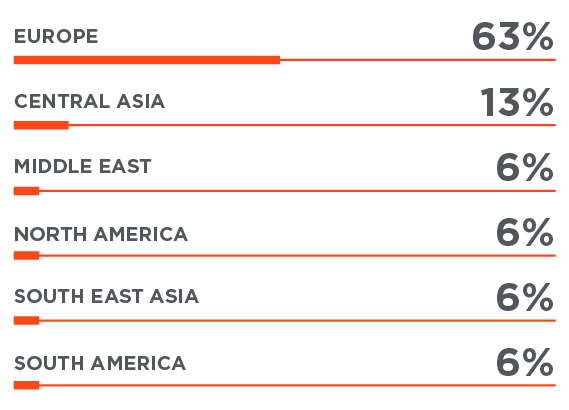Click the 6% value for Middle East
The width and height of the screenshot is (569, 410).
point(525,167)
